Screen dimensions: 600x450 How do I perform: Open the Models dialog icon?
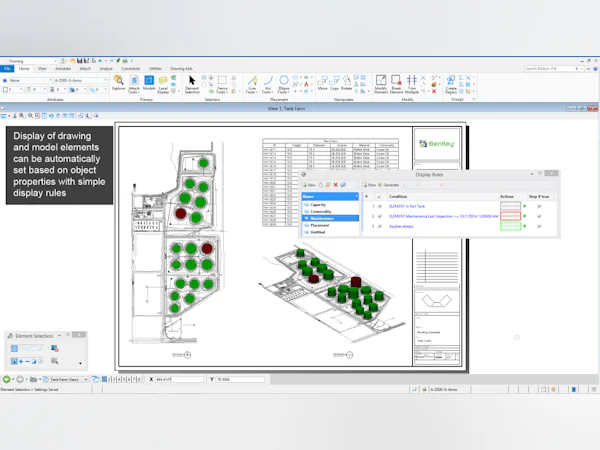[x=149, y=83]
